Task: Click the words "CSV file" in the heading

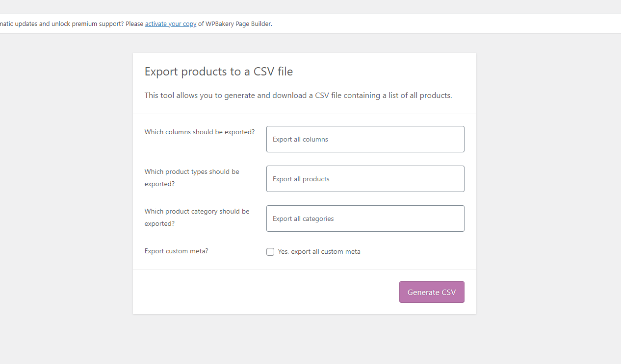Action: point(273,72)
